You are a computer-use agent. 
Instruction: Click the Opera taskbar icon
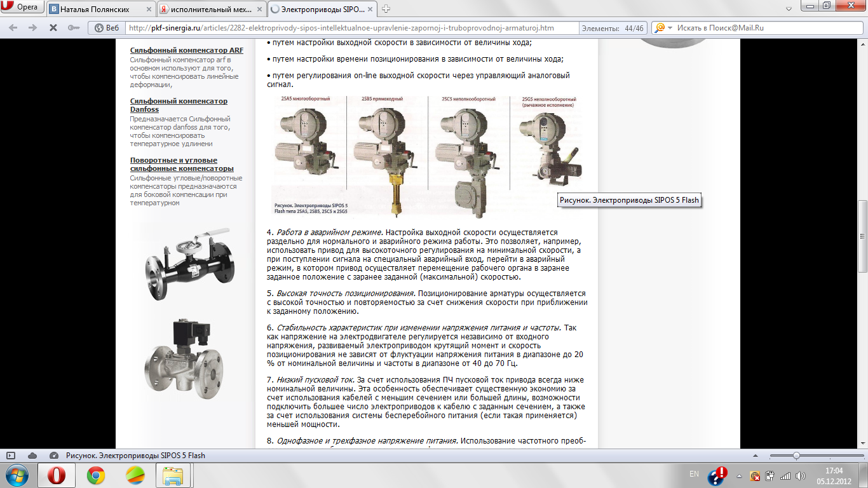[57, 475]
